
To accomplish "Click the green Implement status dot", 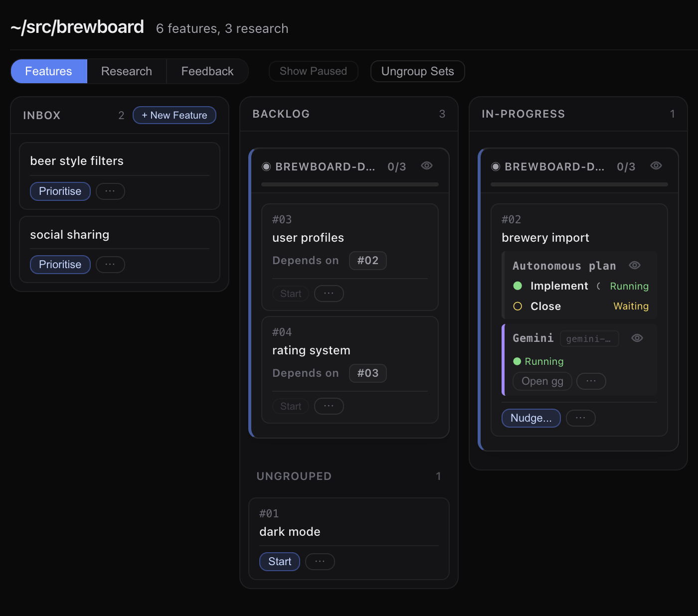I will pos(518,286).
